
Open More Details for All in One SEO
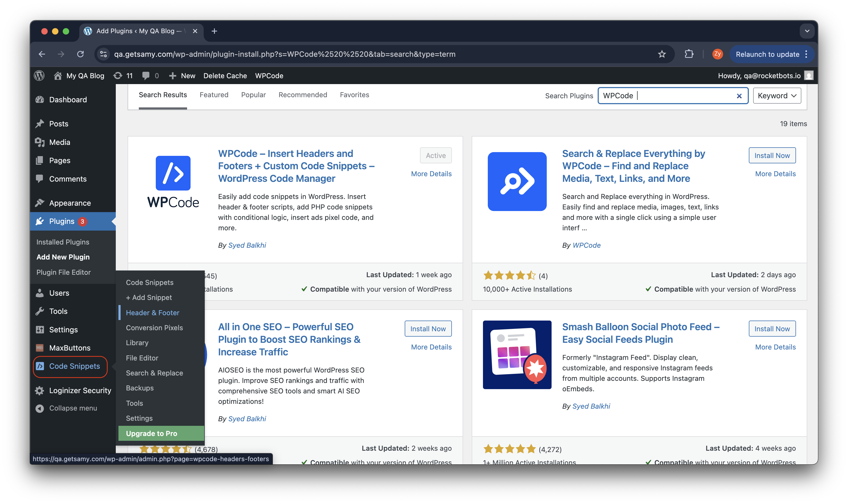(x=431, y=347)
